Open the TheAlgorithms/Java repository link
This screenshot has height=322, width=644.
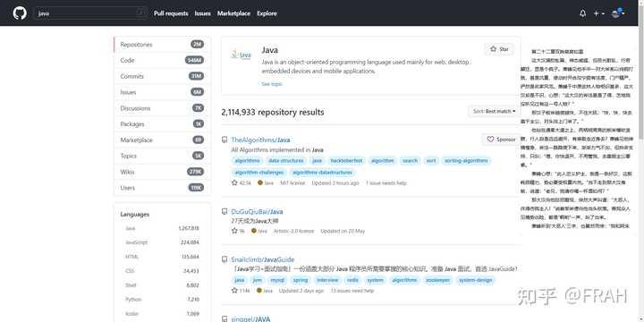(260, 140)
